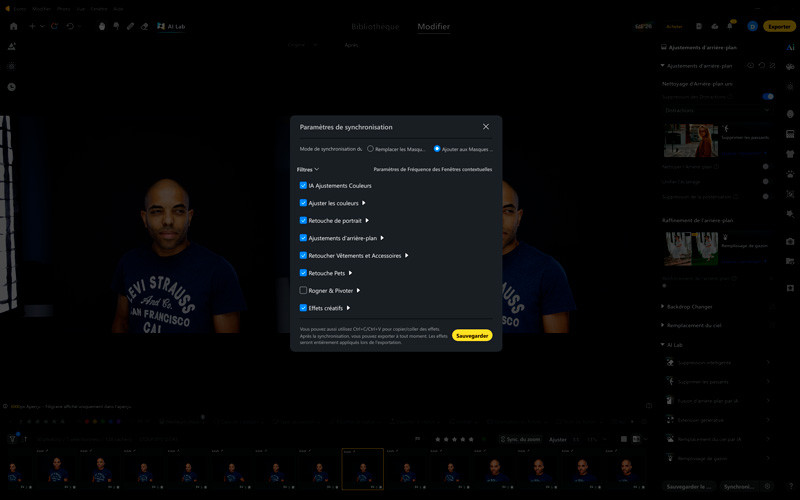Click the question mark help icon
Image resolution: width=800 pixels, height=500 pixels.
[791, 486]
